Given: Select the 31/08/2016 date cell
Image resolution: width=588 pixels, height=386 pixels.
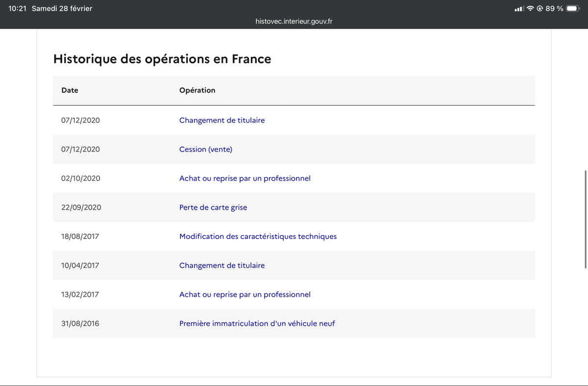Looking at the screenshot, I should pyautogui.click(x=80, y=323).
